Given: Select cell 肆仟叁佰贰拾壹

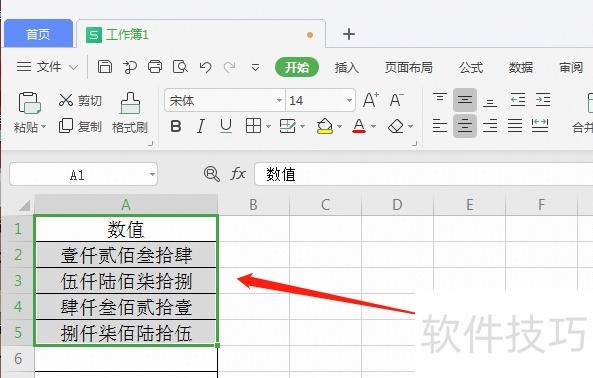Looking at the screenshot, I should click(126, 307).
